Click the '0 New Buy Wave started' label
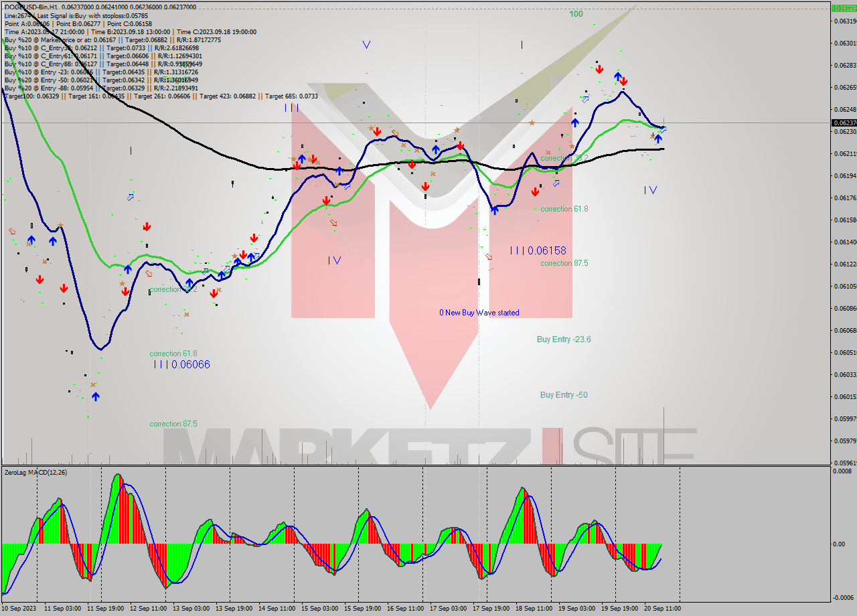Screen dimensions: 857x616 (x=479, y=313)
